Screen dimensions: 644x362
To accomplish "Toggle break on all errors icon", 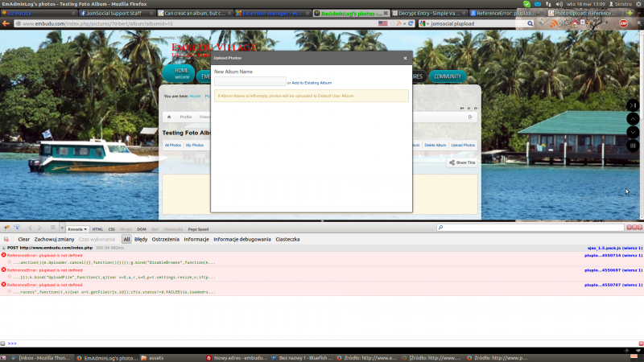I will tap(6, 239).
